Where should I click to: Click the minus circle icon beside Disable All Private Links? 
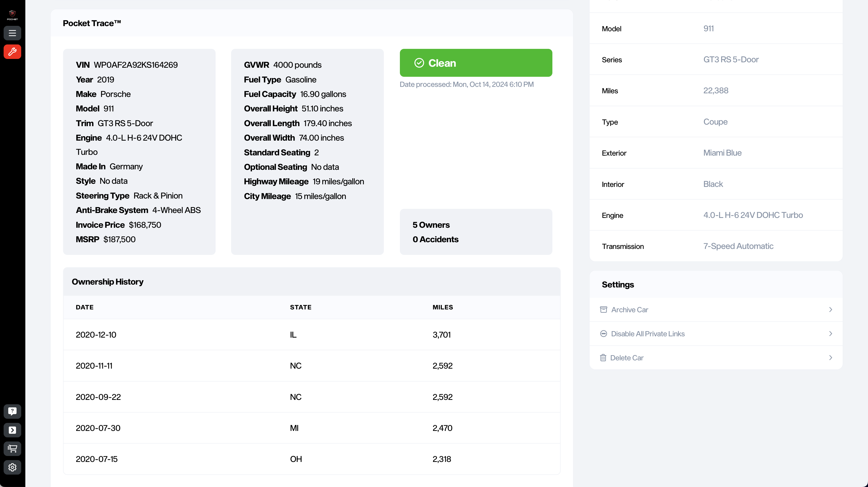pyautogui.click(x=604, y=333)
